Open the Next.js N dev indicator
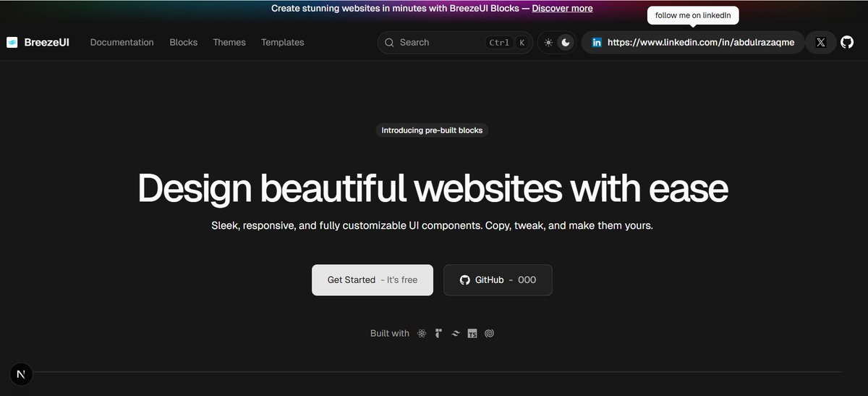This screenshot has width=868, height=396. [21, 374]
